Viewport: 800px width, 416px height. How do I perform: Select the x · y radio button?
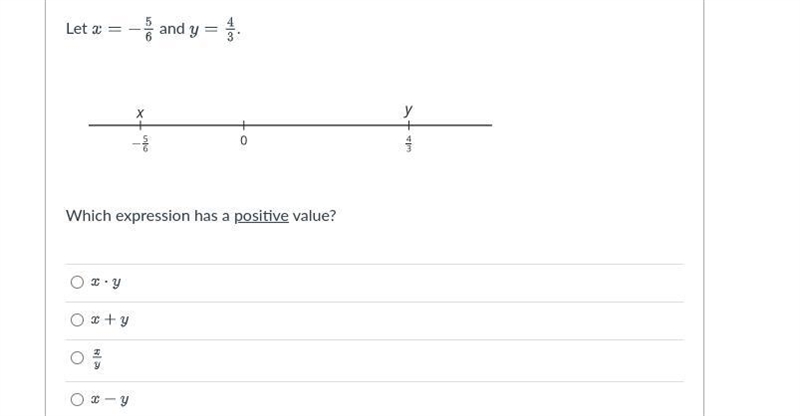pos(77,282)
